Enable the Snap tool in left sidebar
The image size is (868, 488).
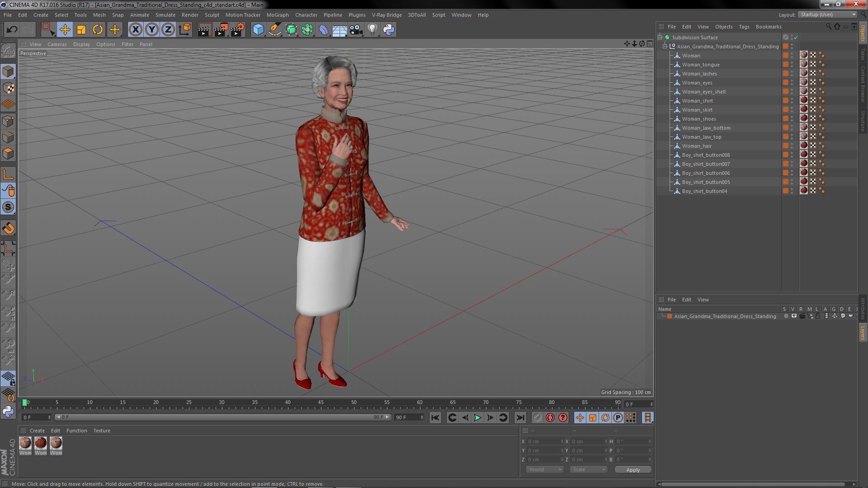8,228
